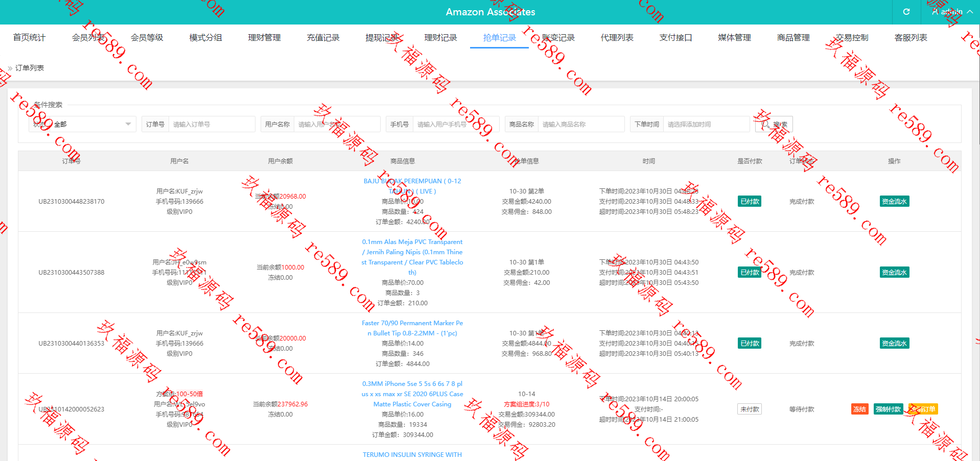Open the 下单时间 date picker field
Viewport: 980px width, 461px height.
point(706,124)
